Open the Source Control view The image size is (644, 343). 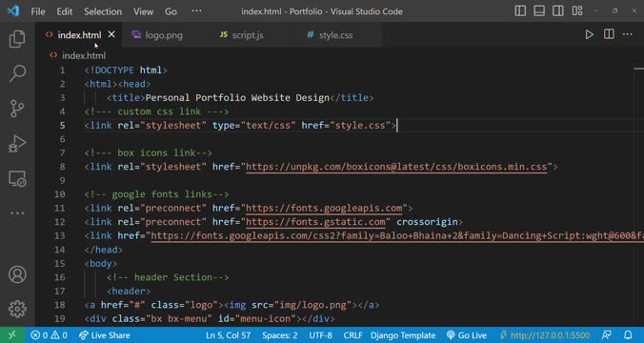pyautogui.click(x=17, y=109)
